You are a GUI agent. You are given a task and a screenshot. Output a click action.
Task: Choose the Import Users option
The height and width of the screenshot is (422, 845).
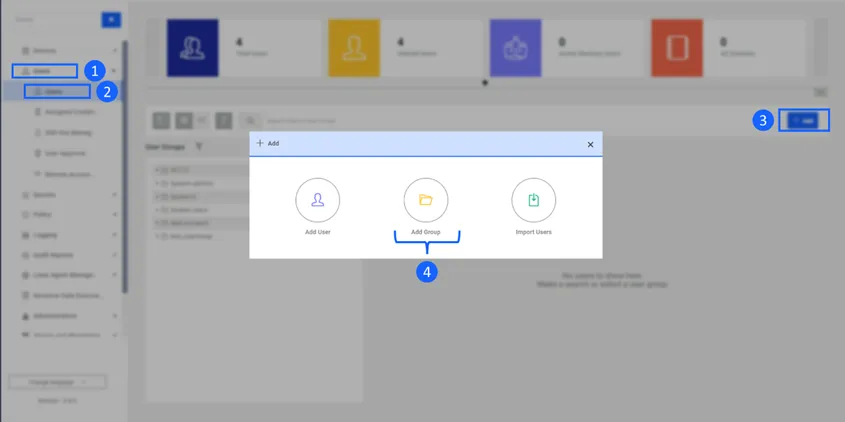(x=534, y=207)
